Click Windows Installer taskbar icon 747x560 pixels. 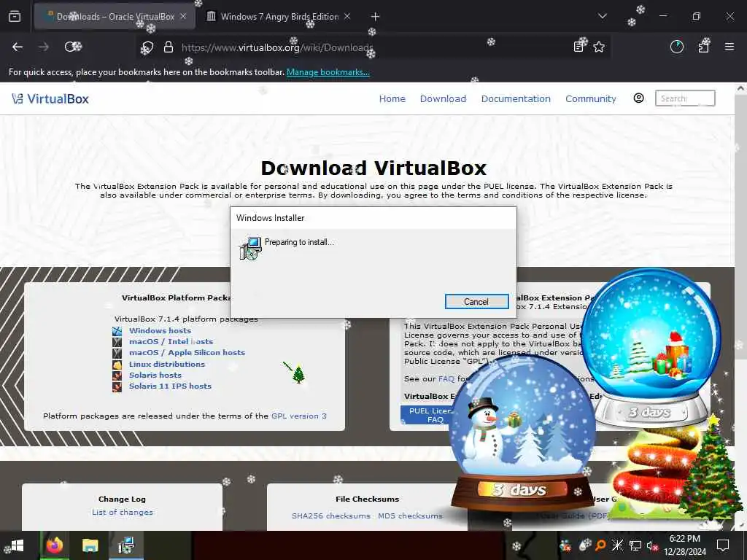[126, 545]
